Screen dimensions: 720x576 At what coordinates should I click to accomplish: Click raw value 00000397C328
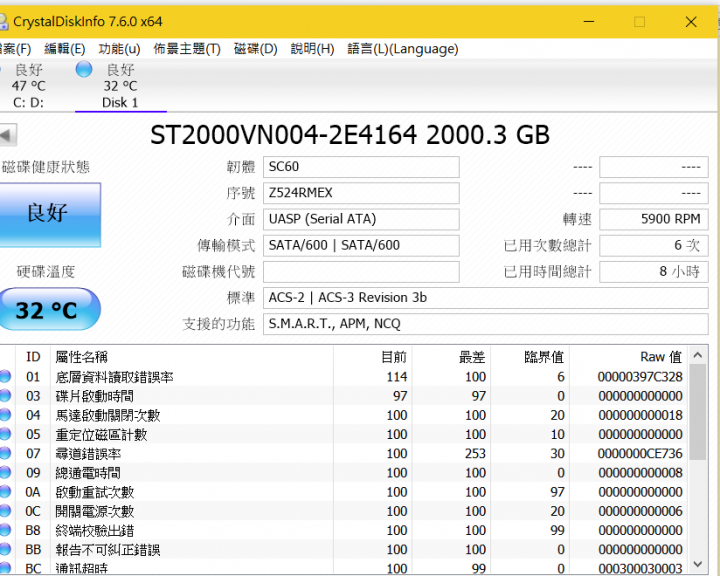point(640,377)
